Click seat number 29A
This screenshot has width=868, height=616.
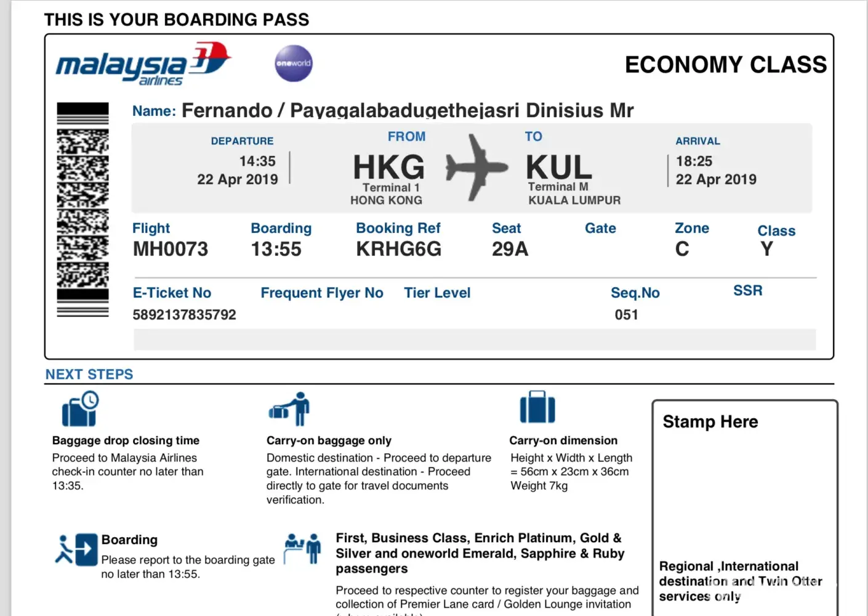pyautogui.click(x=510, y=249)
